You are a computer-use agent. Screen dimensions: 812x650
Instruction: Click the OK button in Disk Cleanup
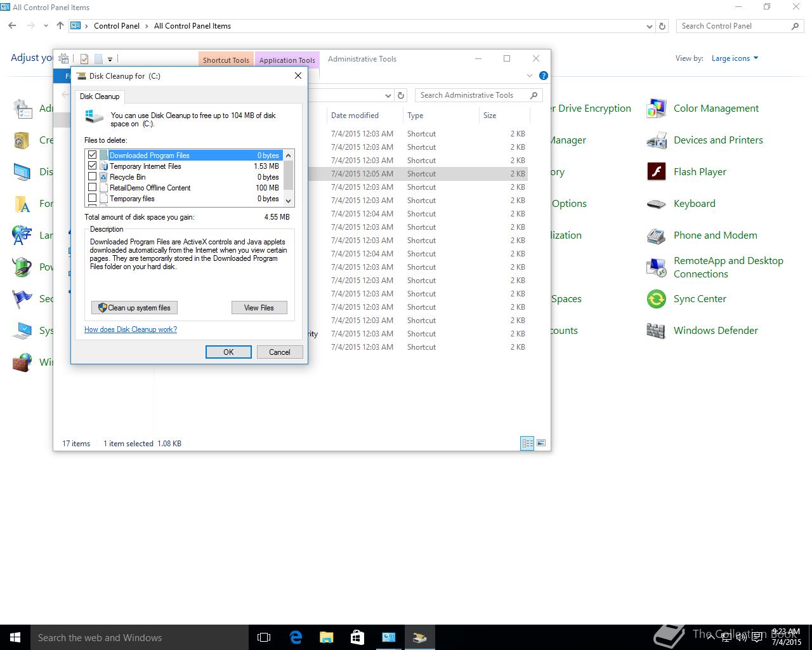[228, 352]
